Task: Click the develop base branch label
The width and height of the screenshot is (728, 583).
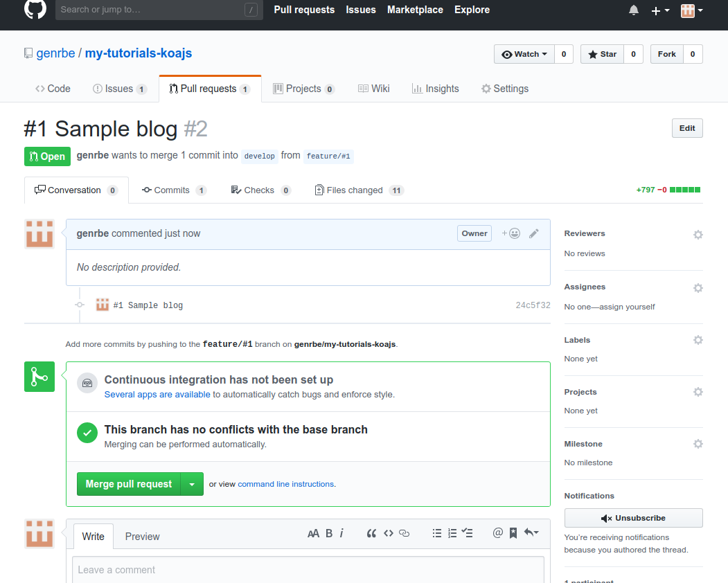Action: click(260, 156)
